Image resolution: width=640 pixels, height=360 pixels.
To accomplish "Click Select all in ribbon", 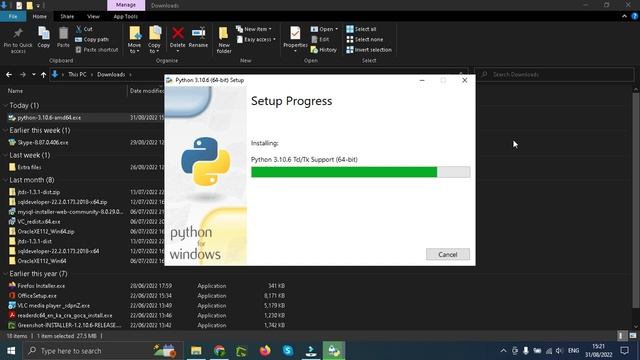I will (361, 29).
